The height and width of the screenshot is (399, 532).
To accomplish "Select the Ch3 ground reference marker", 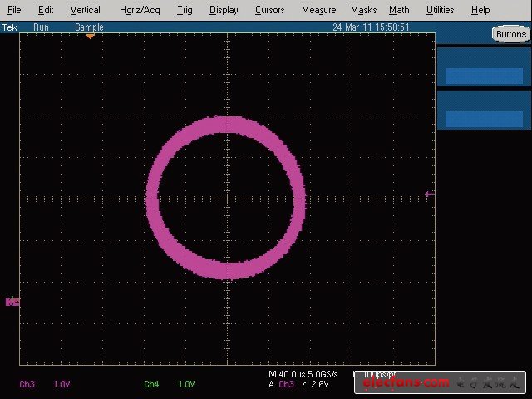I will coord(12,302).
